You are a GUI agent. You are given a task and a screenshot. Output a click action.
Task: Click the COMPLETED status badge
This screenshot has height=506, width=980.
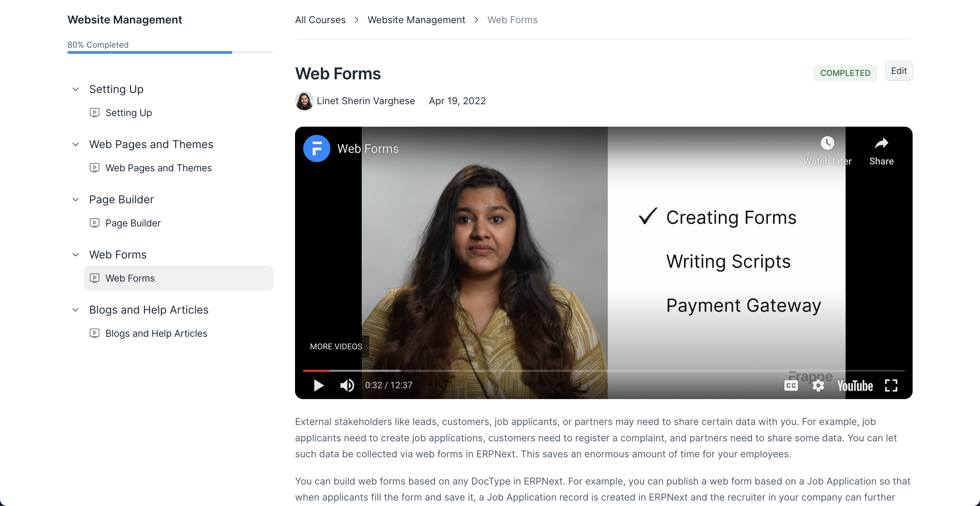(845, 73)
